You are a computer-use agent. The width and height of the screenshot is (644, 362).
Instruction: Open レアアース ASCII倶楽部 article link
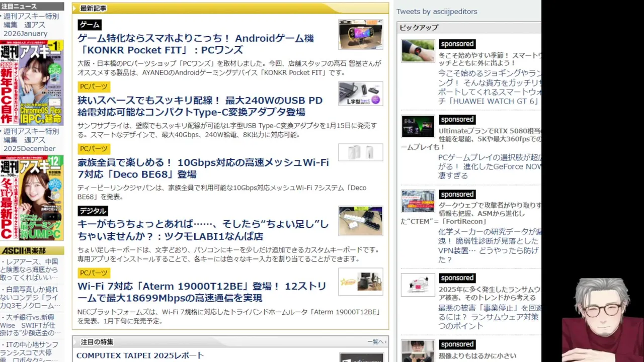tap(30, 269)
